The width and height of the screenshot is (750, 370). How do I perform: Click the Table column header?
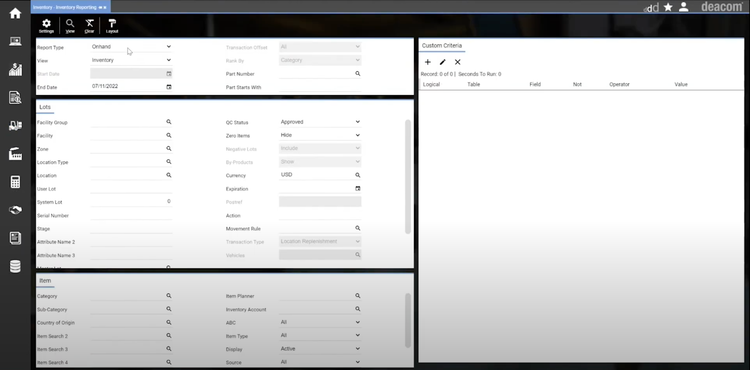pos(473,85)
